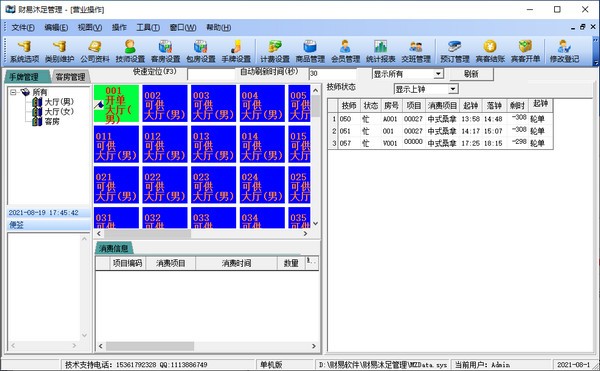Collapse the 所有 tree node
This screenshot has width=600, height=371.
[x=13, y=92]
